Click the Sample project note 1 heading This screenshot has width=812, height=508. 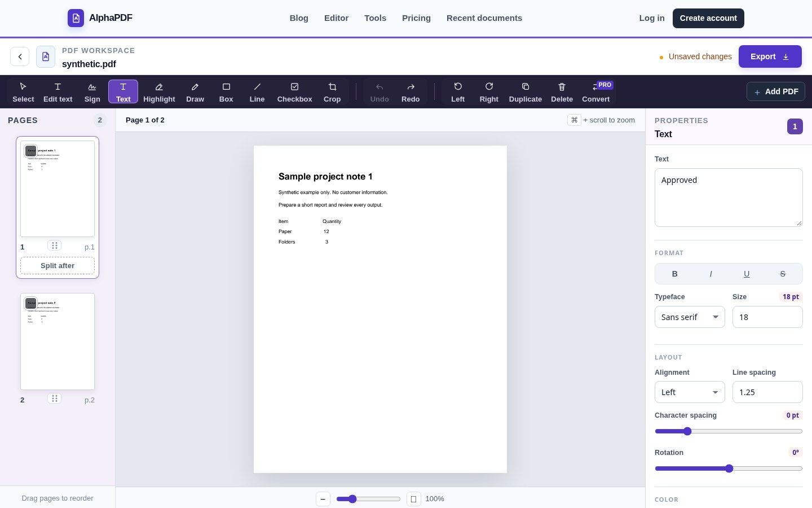[325, 177]
